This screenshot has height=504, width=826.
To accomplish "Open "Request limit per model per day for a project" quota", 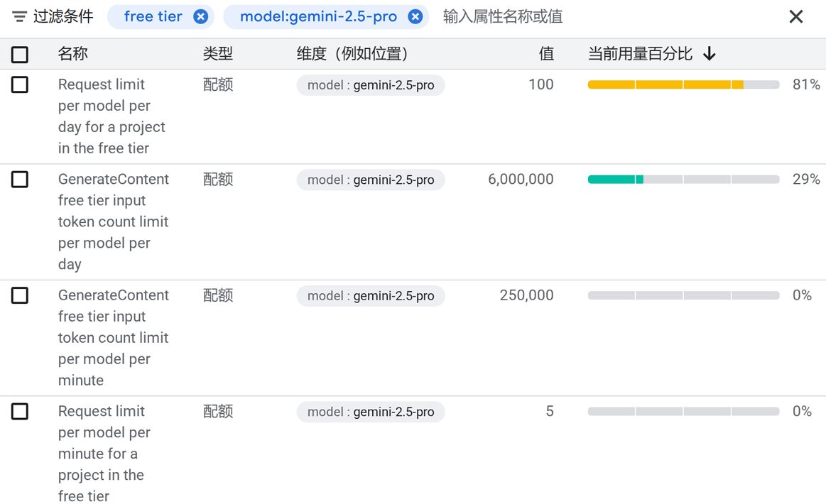I will (112, 116).
